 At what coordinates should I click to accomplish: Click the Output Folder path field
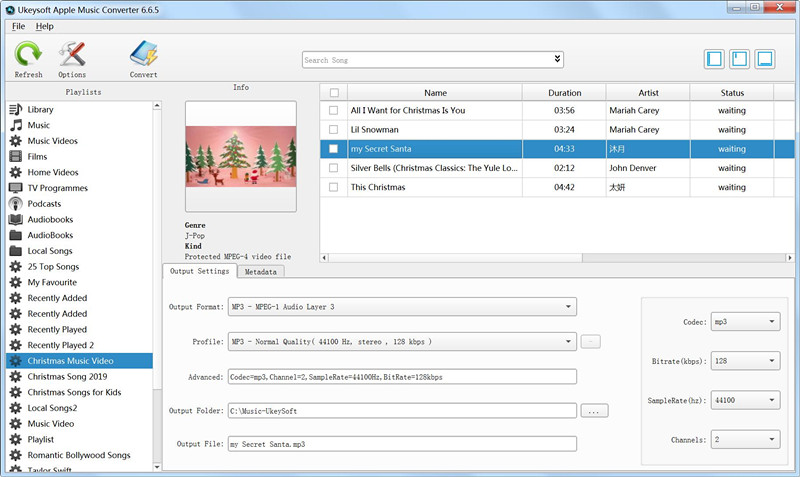[x=402, y=411]
